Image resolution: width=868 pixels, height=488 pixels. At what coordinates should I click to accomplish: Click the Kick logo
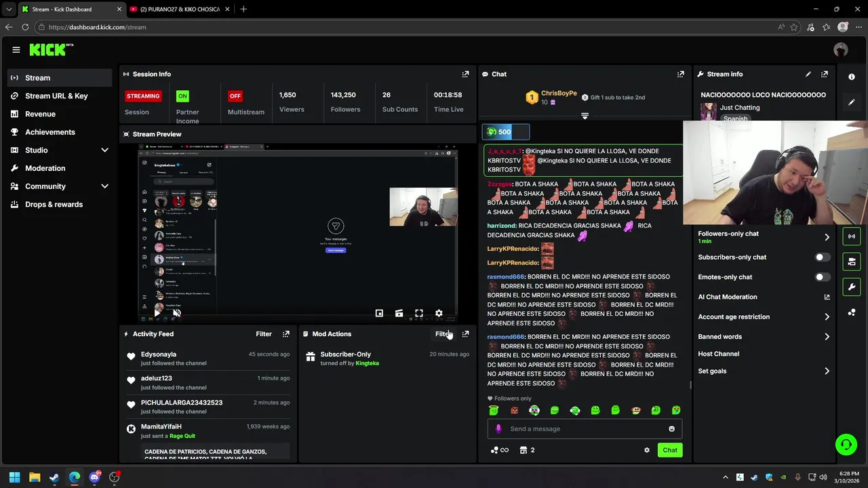pyautogui.click(x=52, y=49)
